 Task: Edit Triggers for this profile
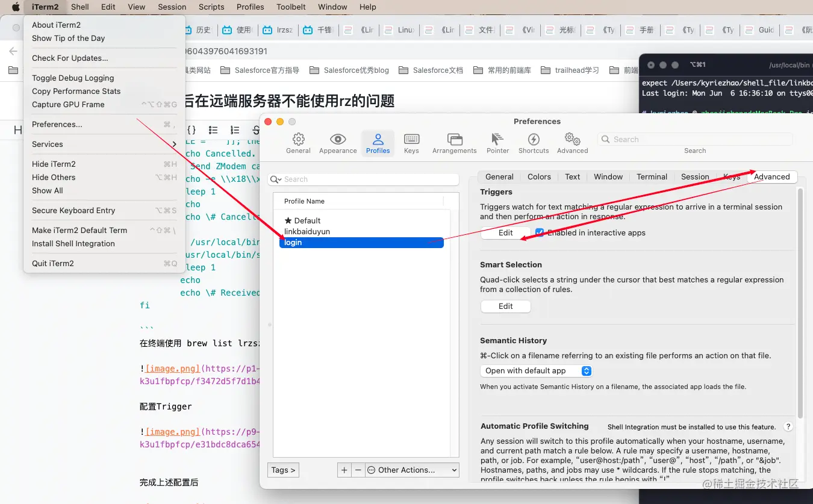tap(505, 232)
